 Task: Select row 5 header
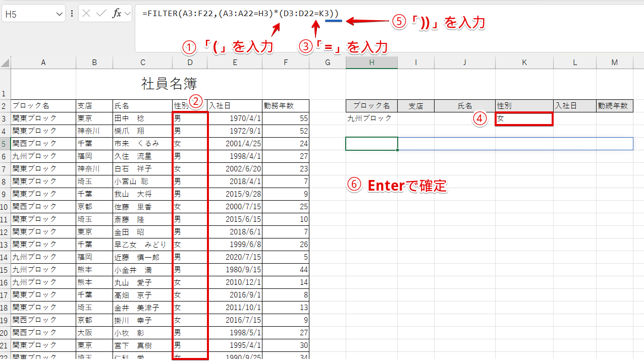(x=5, y=144)
